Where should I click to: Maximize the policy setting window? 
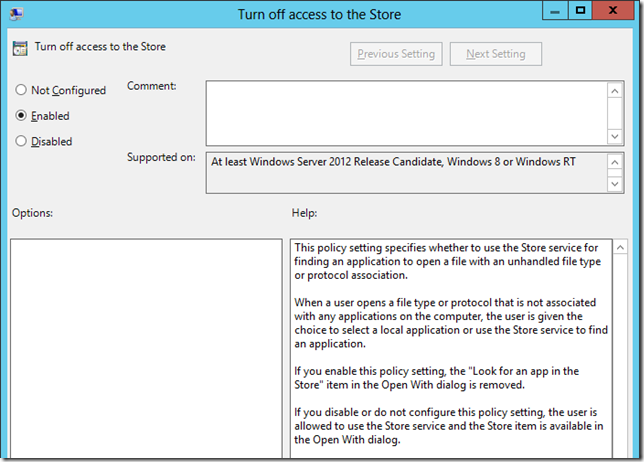579,12
